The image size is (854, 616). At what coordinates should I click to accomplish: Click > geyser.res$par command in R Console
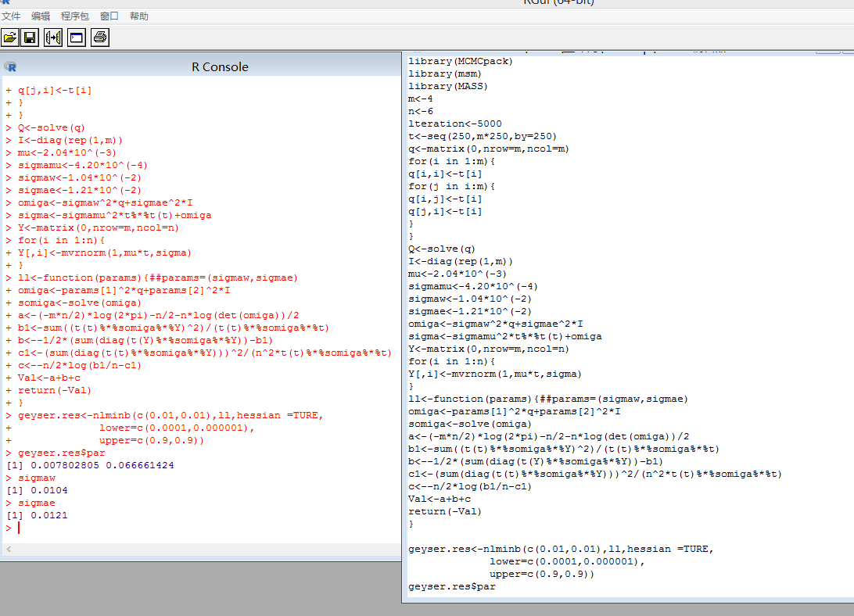click(x=56, y=453)
